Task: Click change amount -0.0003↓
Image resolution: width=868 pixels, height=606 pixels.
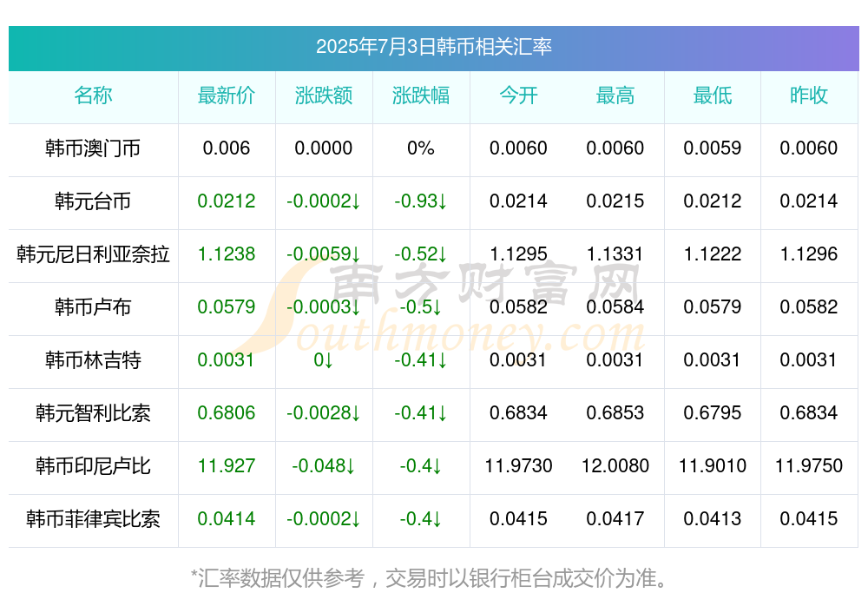Action: 323,306
